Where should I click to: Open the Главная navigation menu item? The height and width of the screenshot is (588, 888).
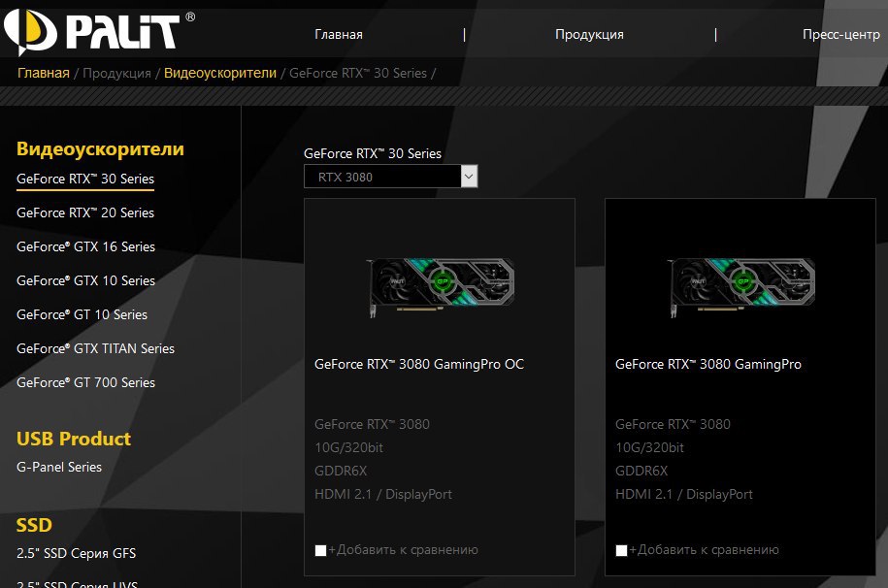click(339, 35)
